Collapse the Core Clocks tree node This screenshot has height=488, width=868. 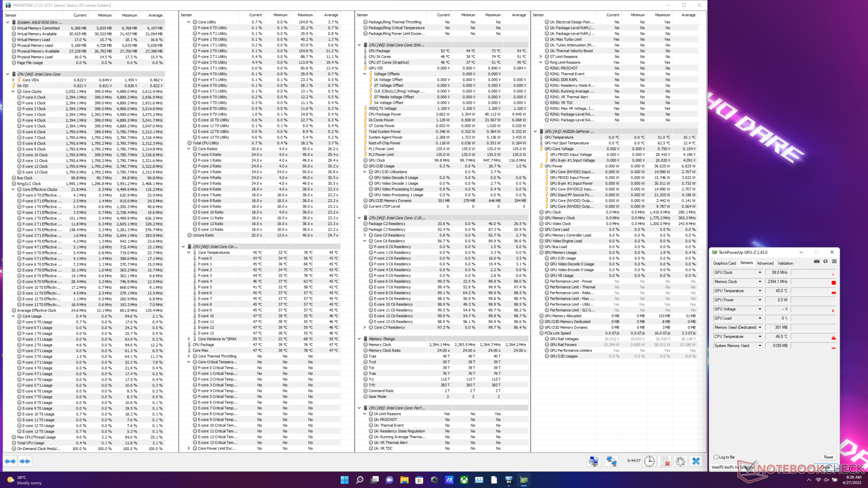click(x=13, y=91)
